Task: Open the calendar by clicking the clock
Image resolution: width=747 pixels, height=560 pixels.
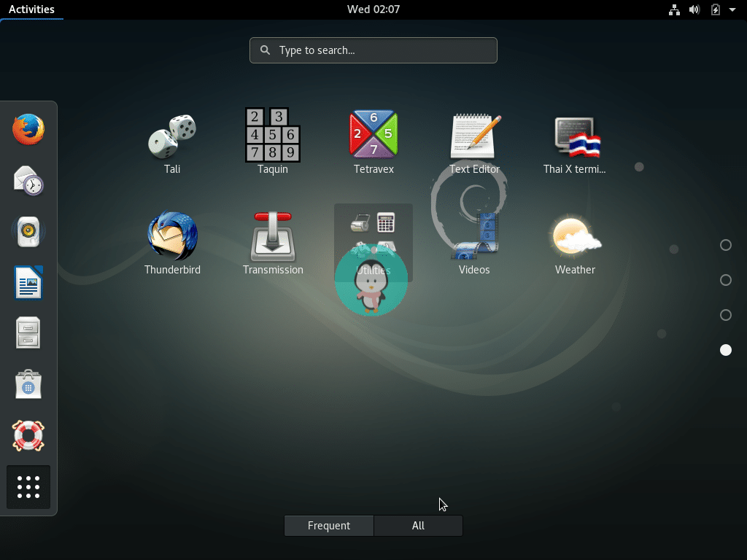Action: tap(373, 9)
